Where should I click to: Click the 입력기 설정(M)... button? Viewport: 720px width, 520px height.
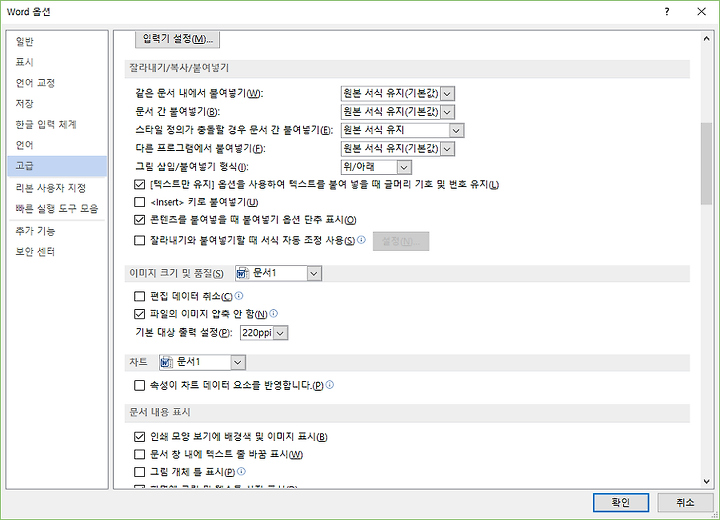pyautogui.click(x=177, y=39)
